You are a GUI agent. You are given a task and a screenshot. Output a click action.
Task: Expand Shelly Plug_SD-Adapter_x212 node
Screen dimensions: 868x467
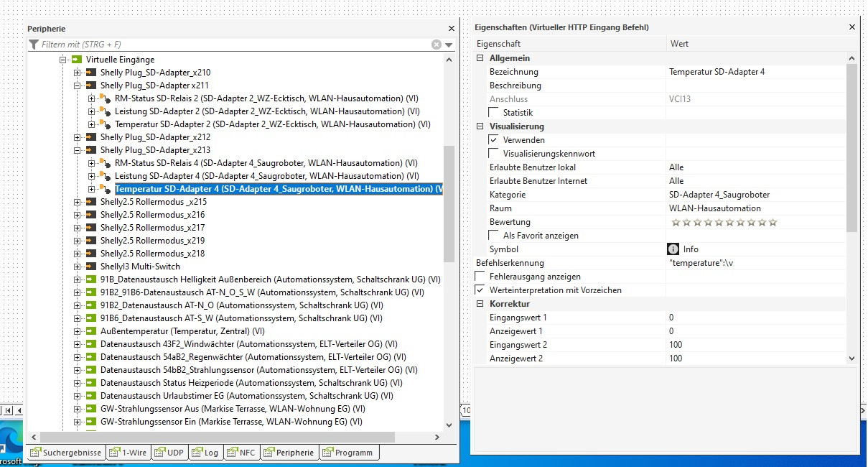(77, 137)
